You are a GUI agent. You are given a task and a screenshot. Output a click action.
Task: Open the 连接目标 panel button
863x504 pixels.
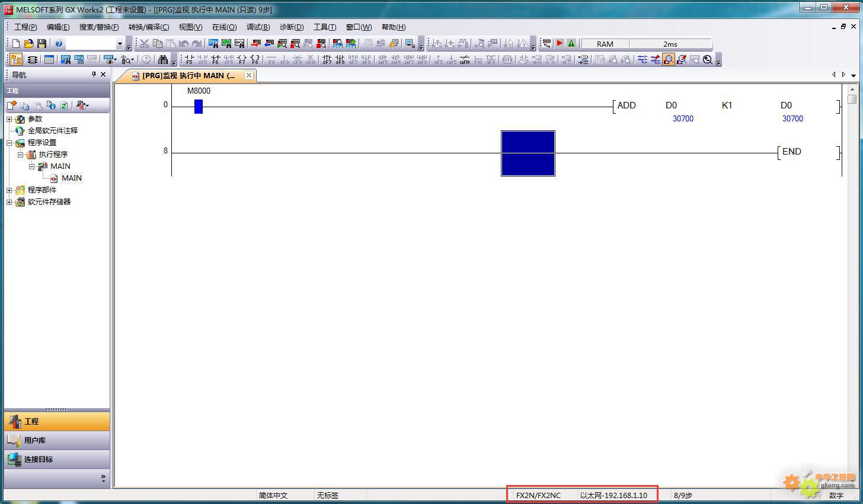38,459
